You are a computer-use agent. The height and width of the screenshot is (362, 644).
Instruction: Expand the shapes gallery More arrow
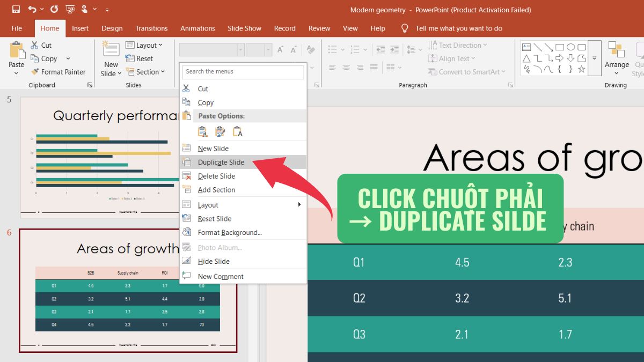(594, 58)
